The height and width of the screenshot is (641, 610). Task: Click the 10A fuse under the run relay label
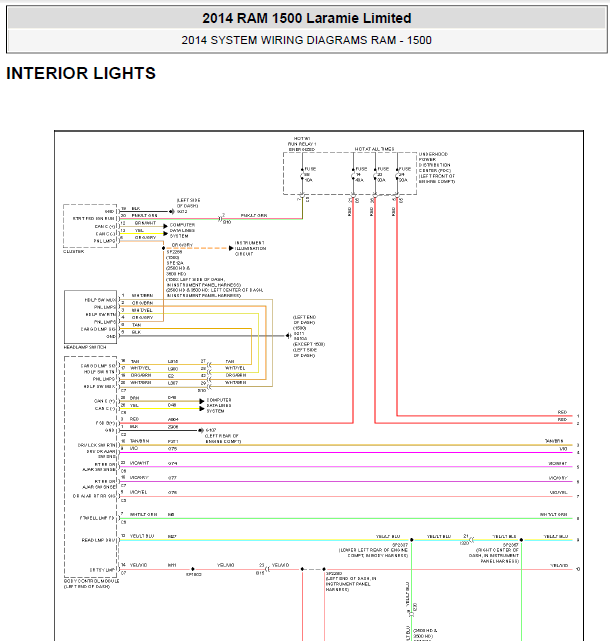[302, 176]
